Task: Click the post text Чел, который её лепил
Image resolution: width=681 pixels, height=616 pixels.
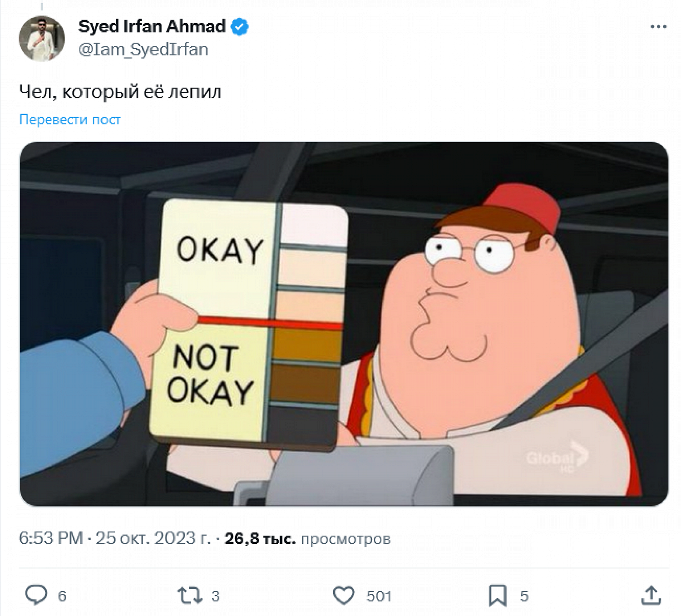Action: click(x=120, y=92)
